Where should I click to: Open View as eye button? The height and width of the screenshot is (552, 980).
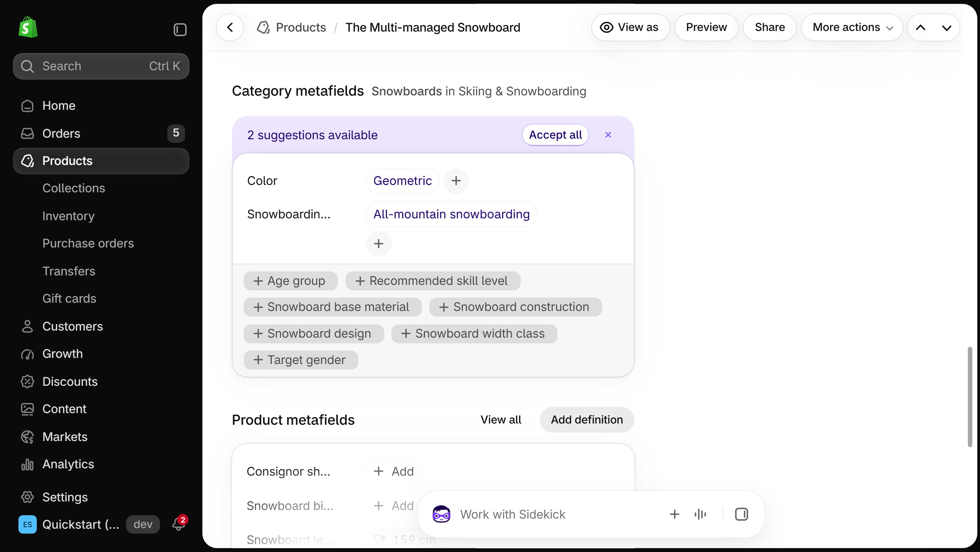tap(630, 27)
